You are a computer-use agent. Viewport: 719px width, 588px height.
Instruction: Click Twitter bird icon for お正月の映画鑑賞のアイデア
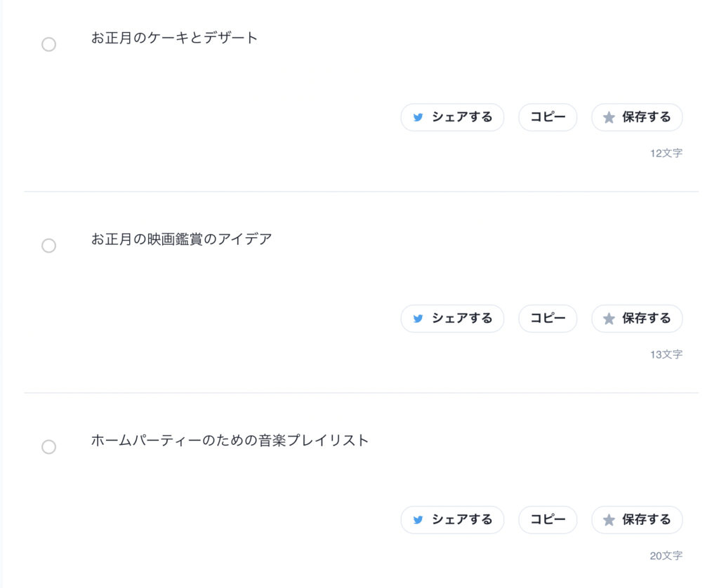(418, 319)
